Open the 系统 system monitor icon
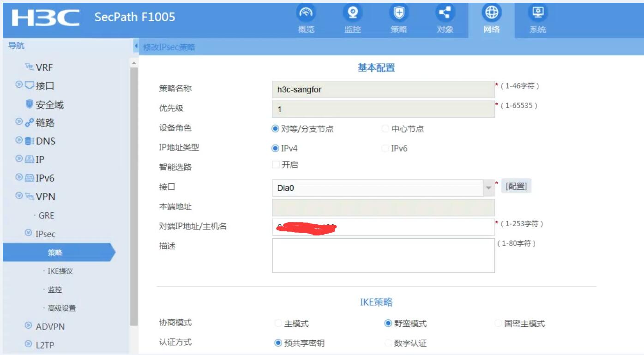This screenshot has width=644, height=355. click(x=538, y=13)
